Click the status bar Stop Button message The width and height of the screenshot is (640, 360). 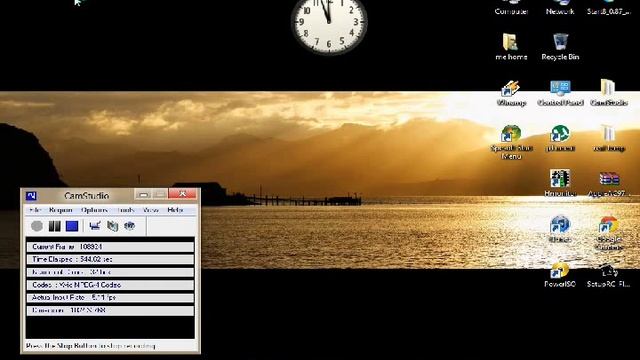[91, 346]
